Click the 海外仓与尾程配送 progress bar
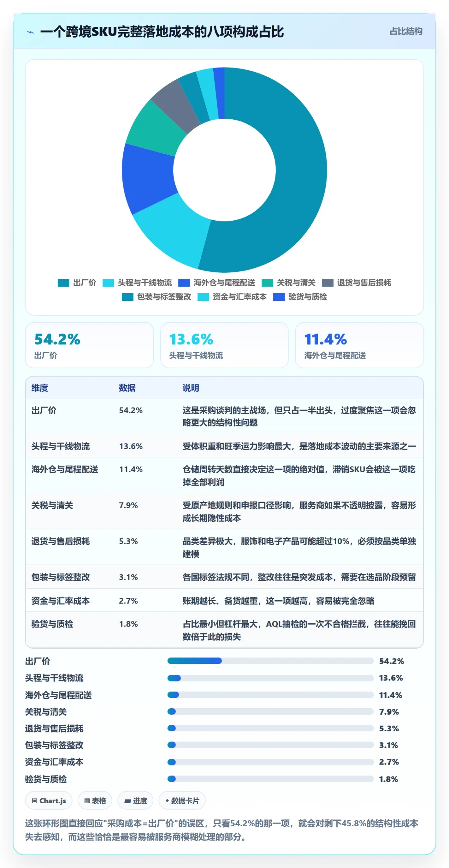The height and width of the screenshot is (868, 449). pyautogui.click(x=270, y=695)
